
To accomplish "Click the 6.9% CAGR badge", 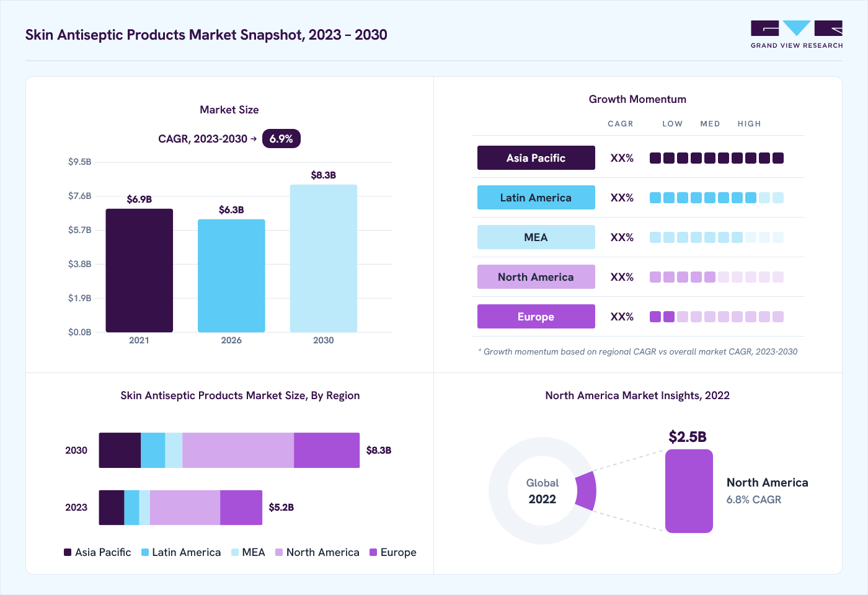I will pyautogui.click(x=281, y=139).
